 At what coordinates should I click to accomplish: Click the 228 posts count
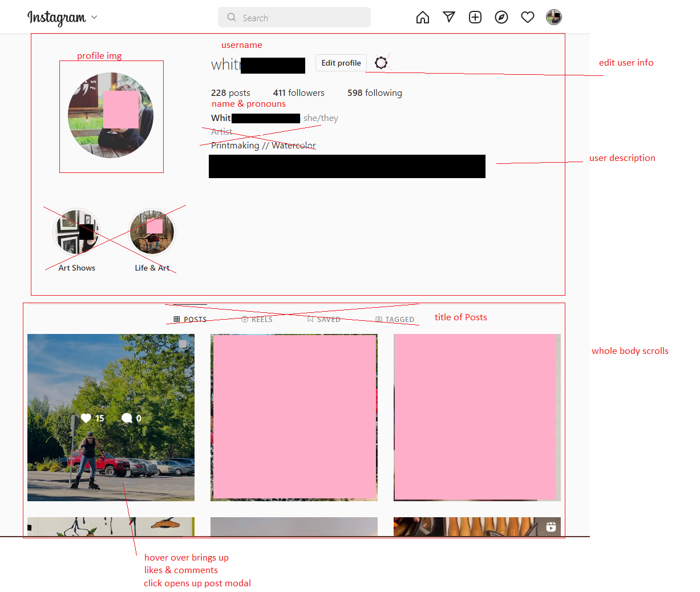point(230,93)
